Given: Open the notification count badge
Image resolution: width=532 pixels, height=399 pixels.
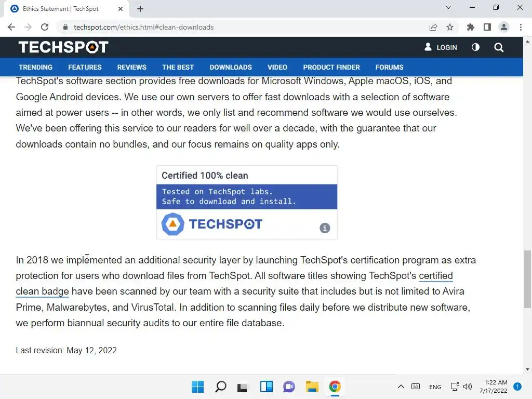Looking at the screenshot, I should pos(517,387).
